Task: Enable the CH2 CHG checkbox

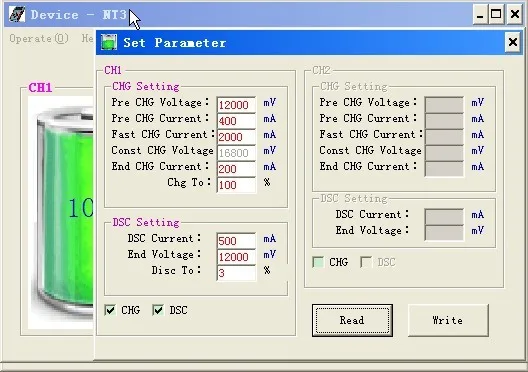Action: coord(318,262)
